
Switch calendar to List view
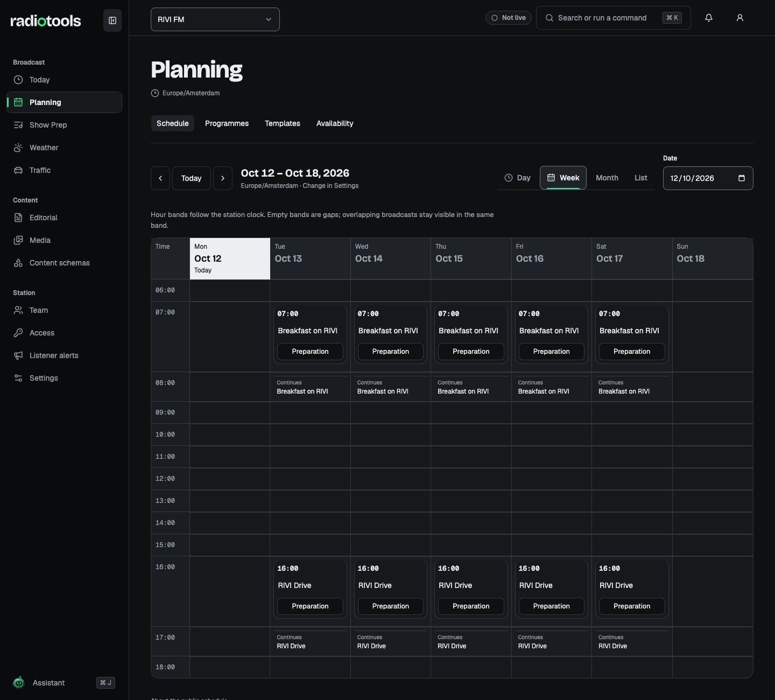[x=640, y=178]
